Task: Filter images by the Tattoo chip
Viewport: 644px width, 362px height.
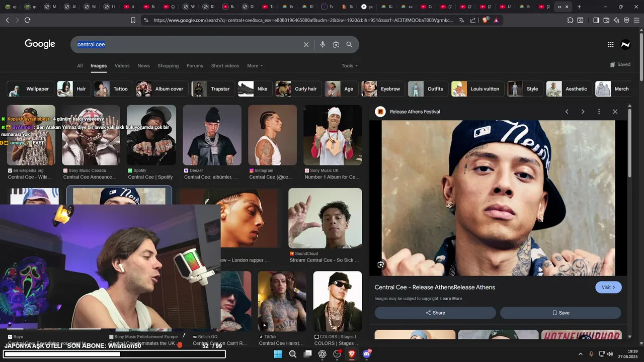Action: (x=113, y=89)
